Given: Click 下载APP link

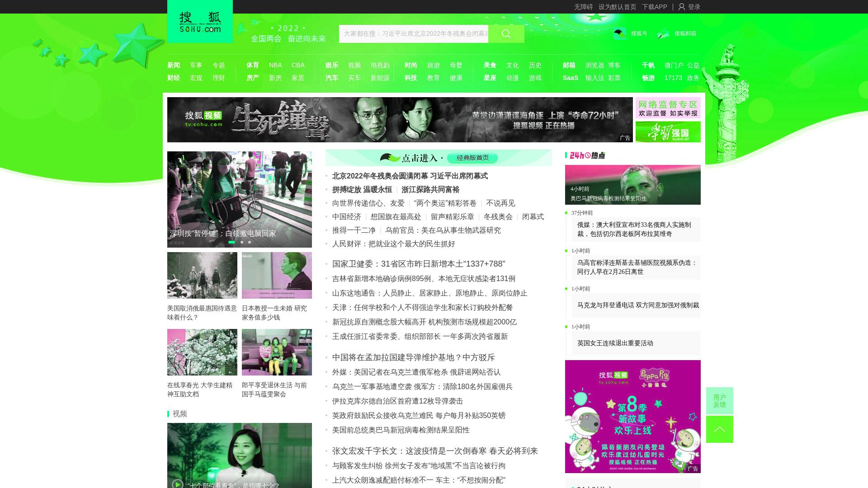Looking at the screenshot, I should tap(654, 7).
